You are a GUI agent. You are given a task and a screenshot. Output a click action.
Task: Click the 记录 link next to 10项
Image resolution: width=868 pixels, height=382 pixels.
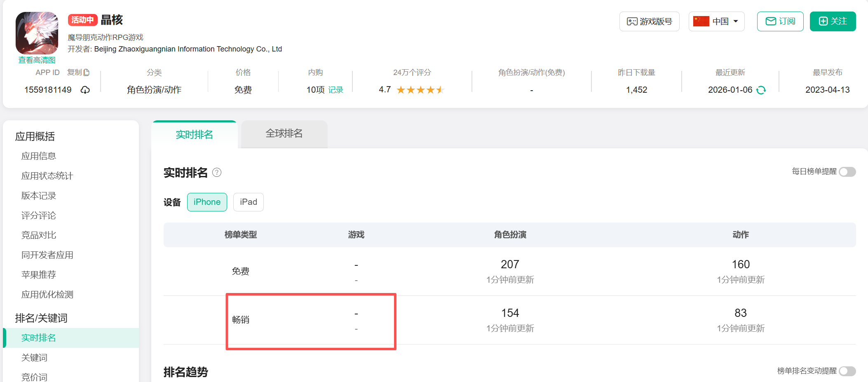tap(335, 90)
